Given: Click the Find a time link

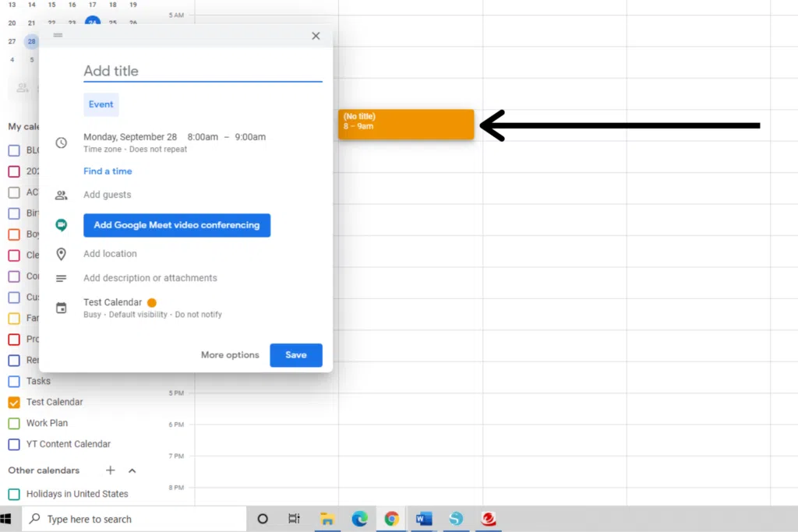Looking at the screenshot, I should [108, 171].
